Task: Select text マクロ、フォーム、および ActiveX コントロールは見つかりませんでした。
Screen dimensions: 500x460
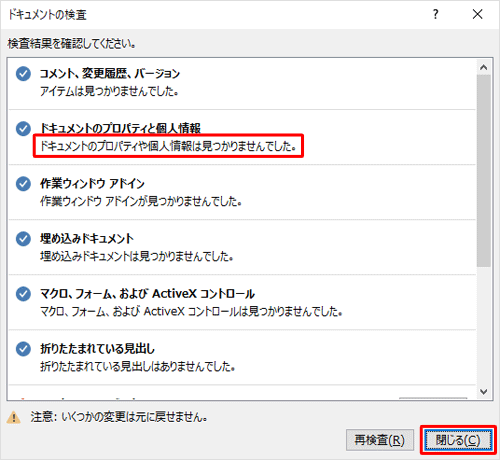Action: coord(191,311)
